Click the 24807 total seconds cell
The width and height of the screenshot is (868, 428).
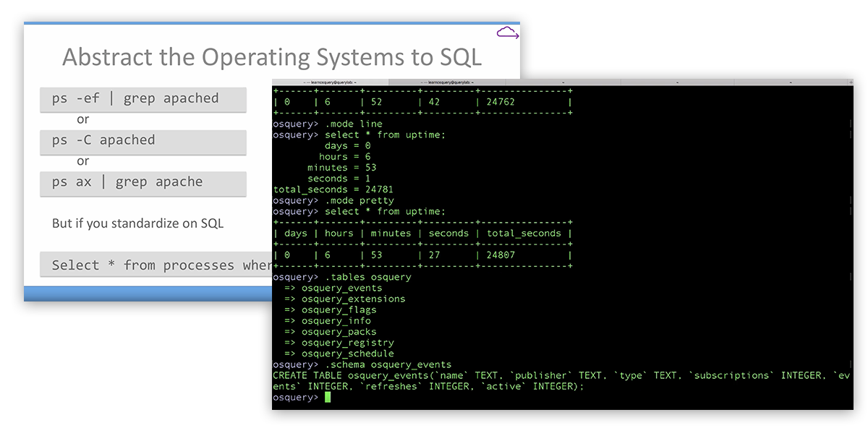click(501, 255)
